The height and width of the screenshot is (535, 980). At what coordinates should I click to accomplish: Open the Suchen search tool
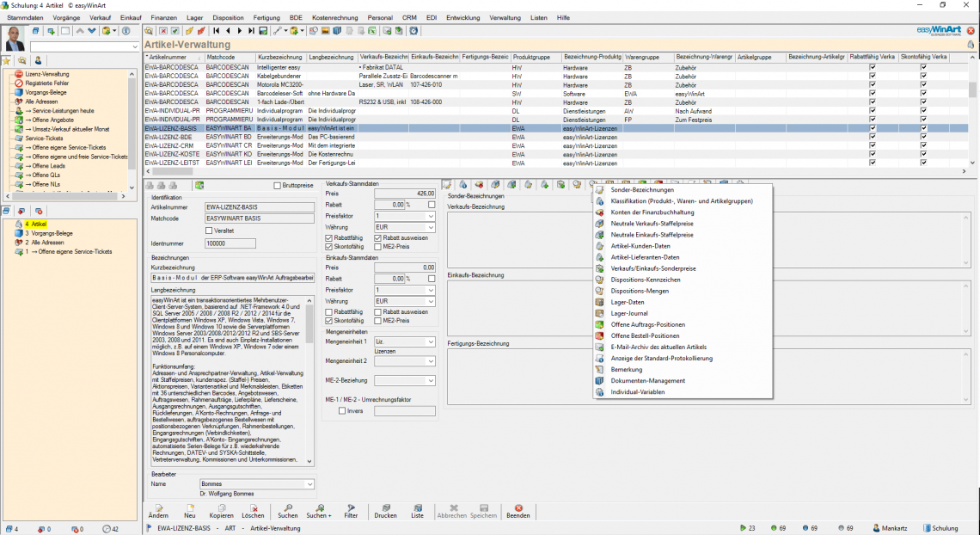[x=287, y=511]
